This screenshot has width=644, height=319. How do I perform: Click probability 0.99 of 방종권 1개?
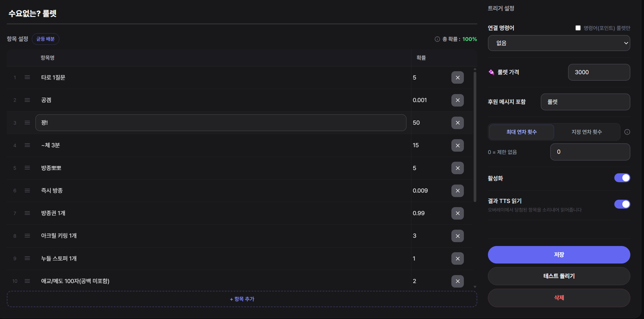point(418,213)
